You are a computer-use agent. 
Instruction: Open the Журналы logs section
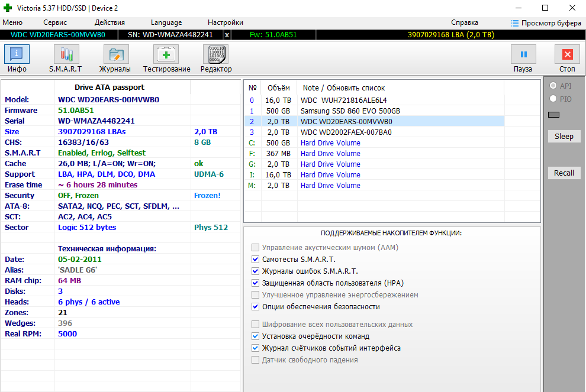tap(115, 59)
